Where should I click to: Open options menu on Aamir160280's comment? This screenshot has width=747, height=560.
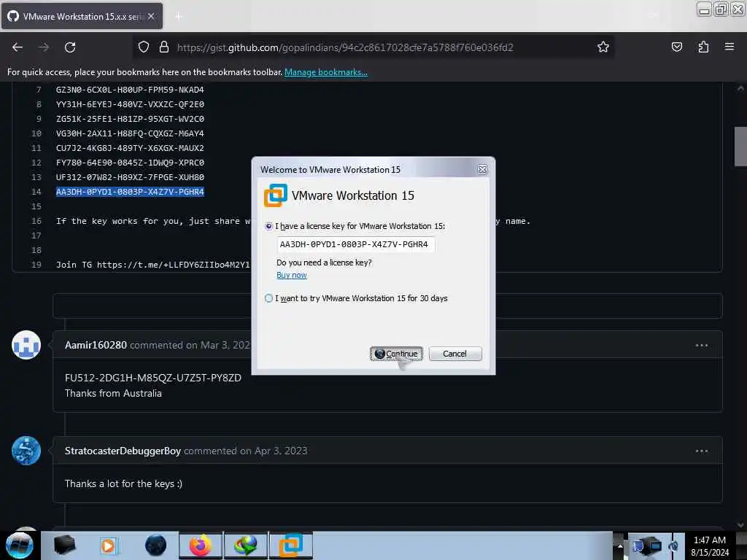click(x=701, y=345)
